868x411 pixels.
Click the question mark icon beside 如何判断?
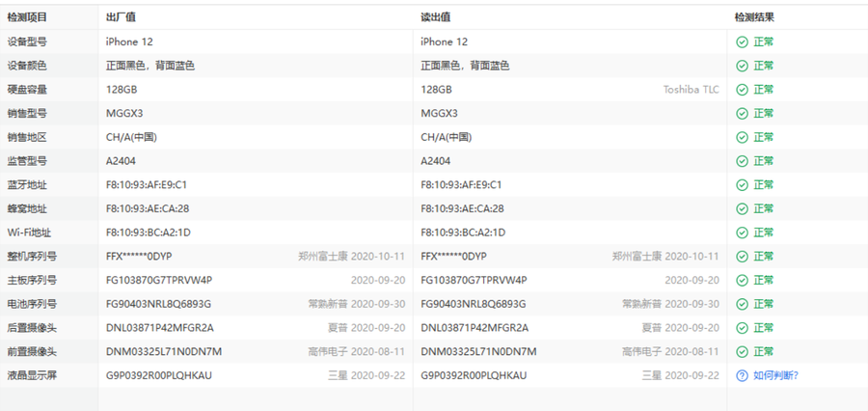click(742, 375)
